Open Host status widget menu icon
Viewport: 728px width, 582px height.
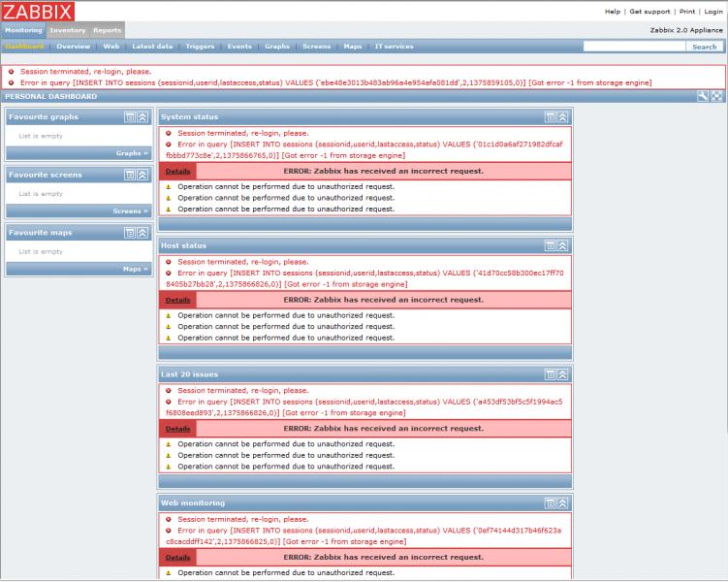click(x=551, y=245)
